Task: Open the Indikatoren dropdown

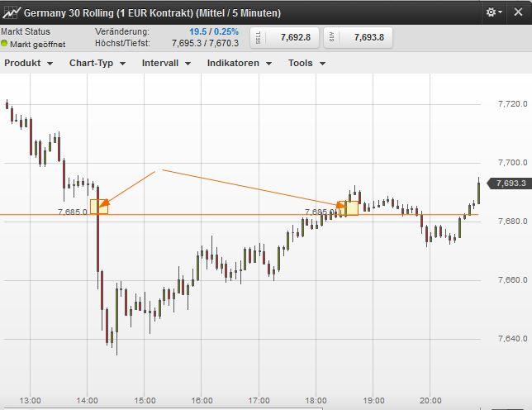Action: (x=240, y=63)
